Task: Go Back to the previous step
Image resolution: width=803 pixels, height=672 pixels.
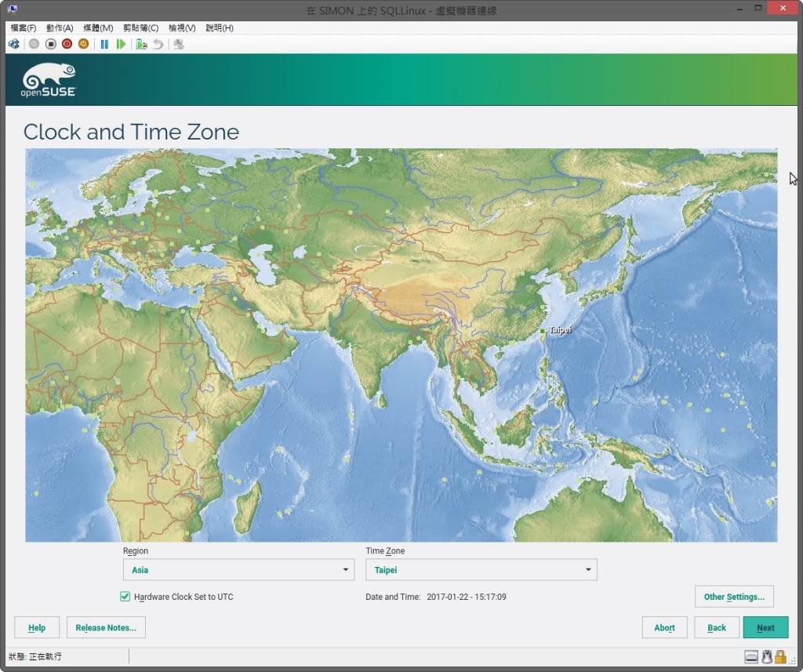Action: (x=717, y=627)
